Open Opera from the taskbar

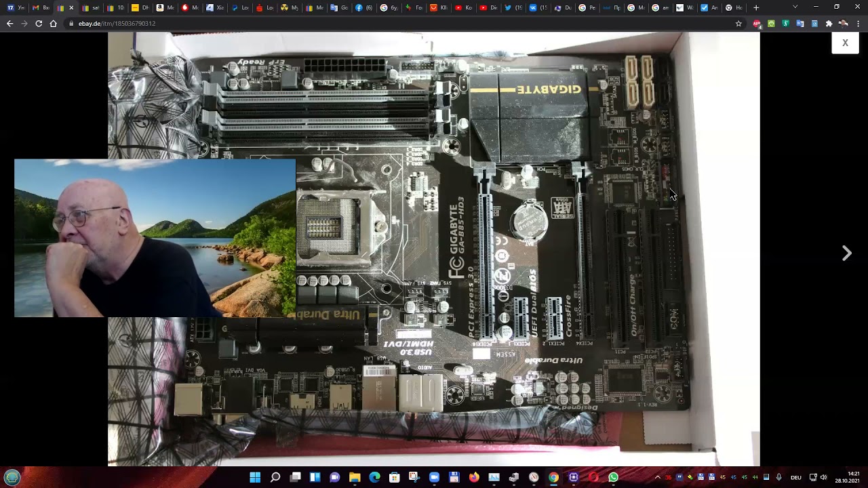coord(593,477)
